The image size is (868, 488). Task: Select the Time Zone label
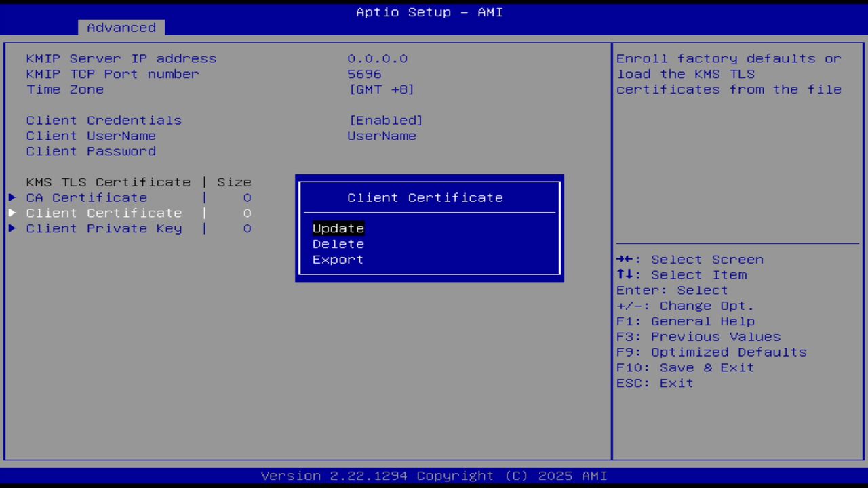65,89
